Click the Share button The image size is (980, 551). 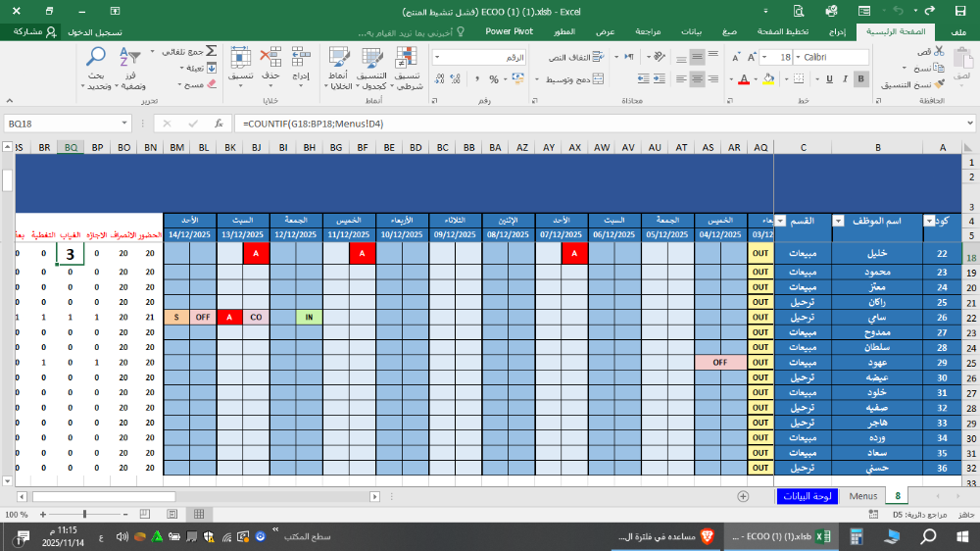[29, 31]
